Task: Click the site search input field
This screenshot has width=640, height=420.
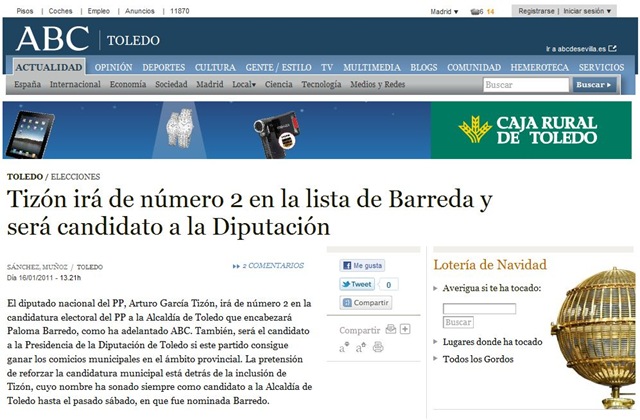Action: click(x=526, y=85)
